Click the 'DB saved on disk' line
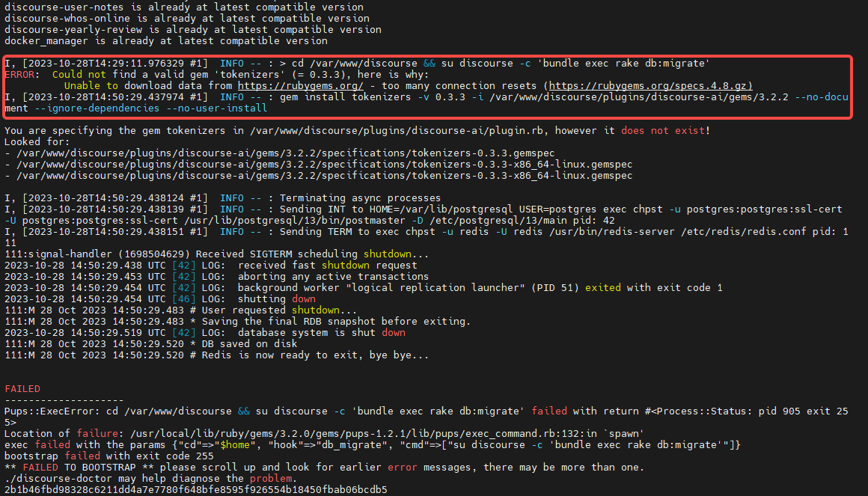The height and width of the screenshot is (496, 868). pos(150,344)
